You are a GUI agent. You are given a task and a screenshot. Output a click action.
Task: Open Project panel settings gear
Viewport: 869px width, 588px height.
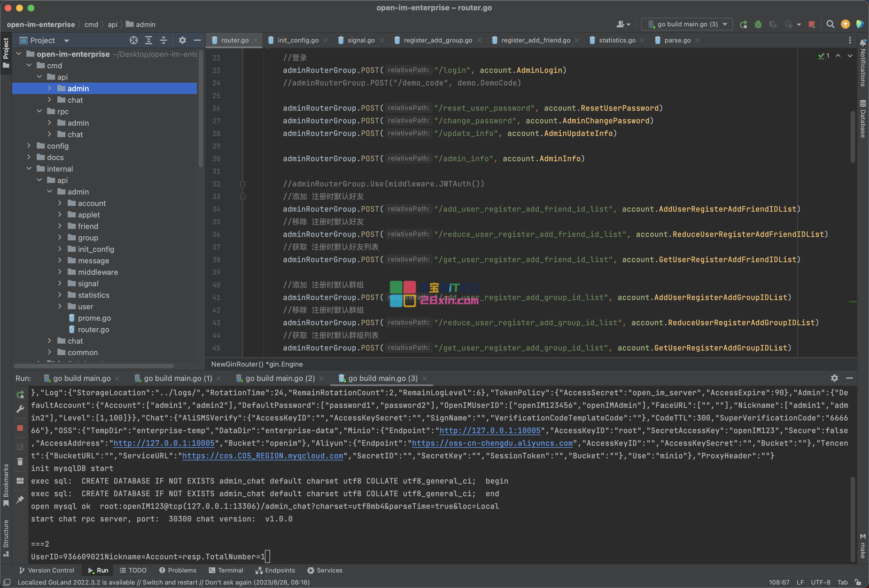click(182, 40)
